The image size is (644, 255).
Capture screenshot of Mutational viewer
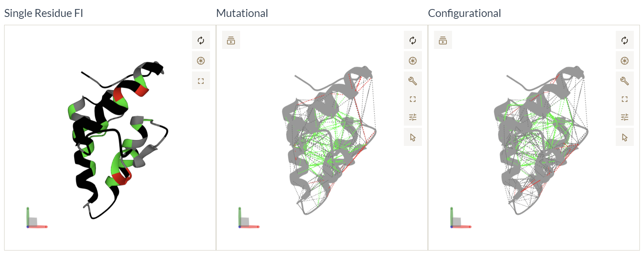point(413,61)
